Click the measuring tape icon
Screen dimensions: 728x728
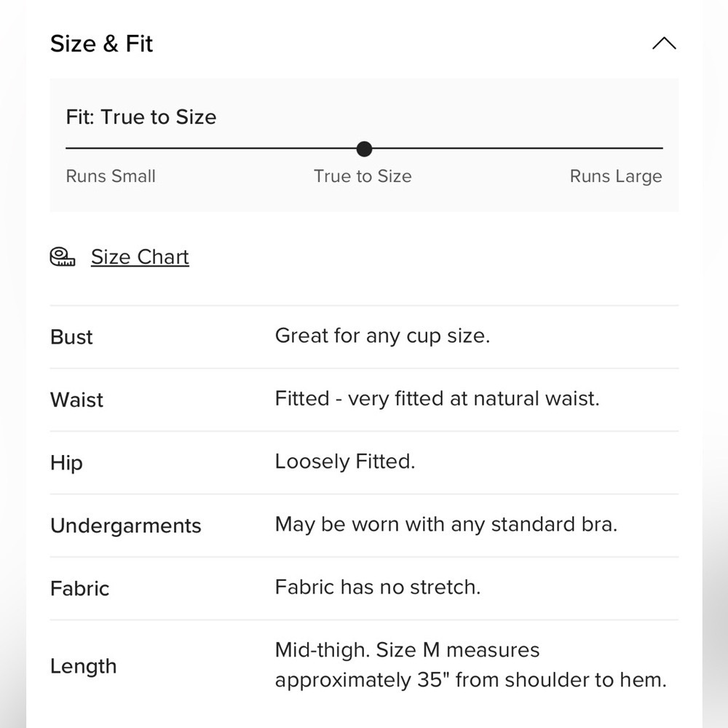click(62, 257)
